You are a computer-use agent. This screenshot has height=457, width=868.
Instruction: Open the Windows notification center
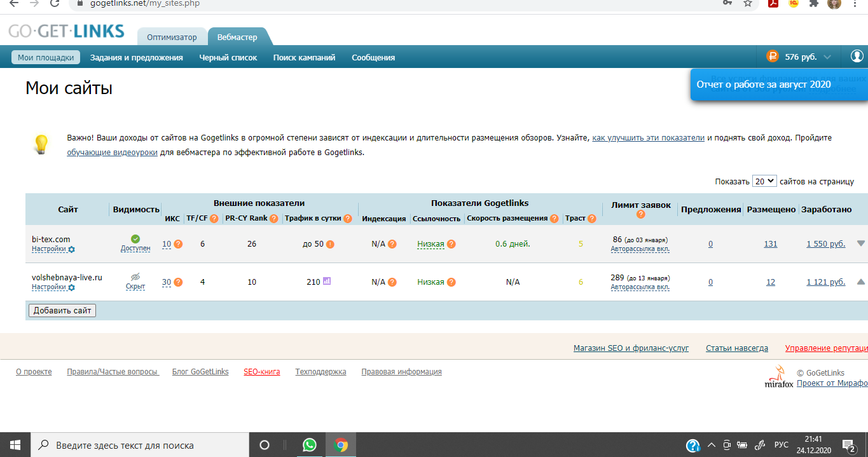pyautogui.click(x=848, y=445)
